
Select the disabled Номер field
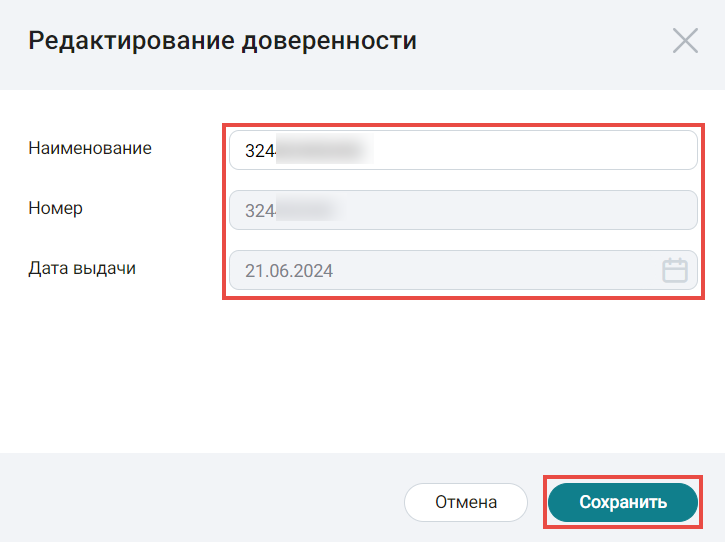[x=463, y=210]
